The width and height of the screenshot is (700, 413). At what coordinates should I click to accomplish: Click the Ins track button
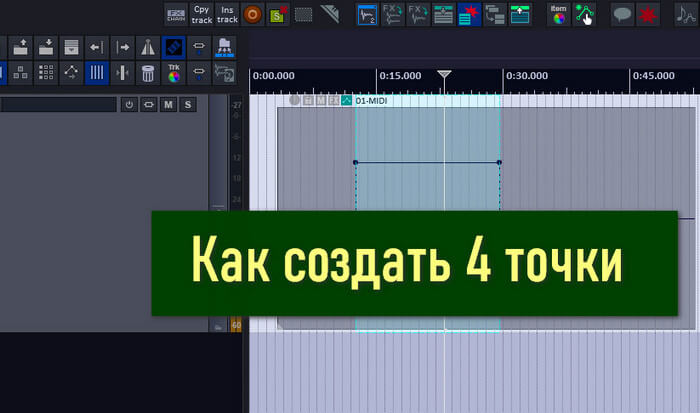click(x=227, y=15)
